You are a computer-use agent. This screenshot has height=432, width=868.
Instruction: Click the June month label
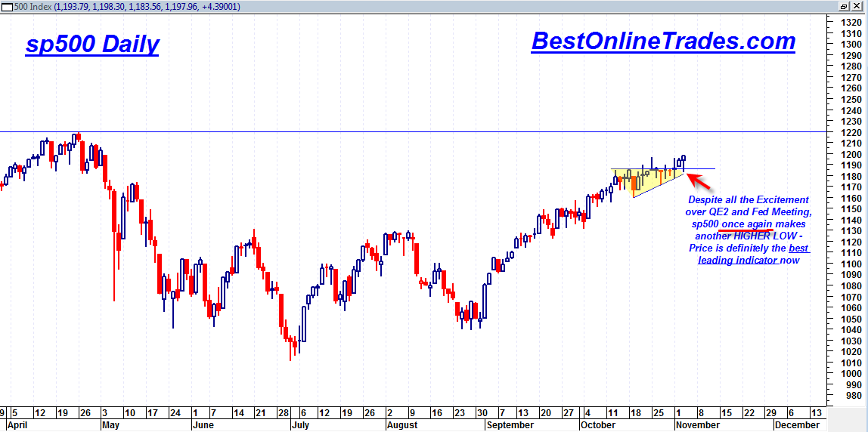point(203,424)
